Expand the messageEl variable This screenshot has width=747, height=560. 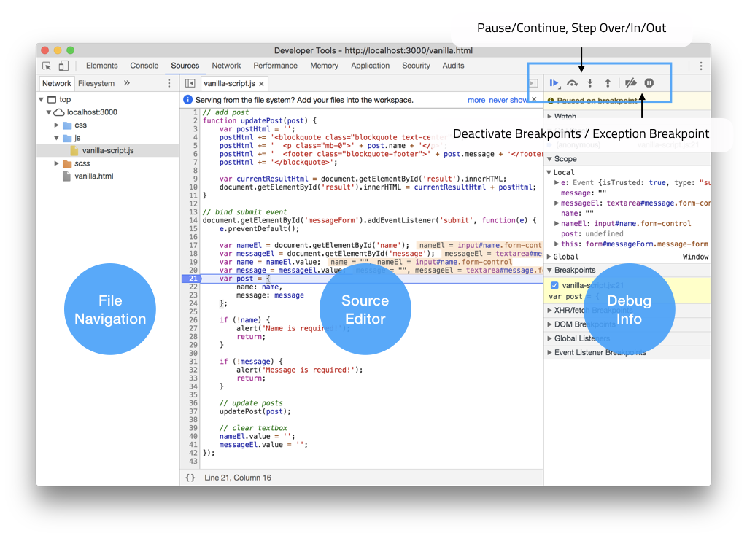coord(557,203)
